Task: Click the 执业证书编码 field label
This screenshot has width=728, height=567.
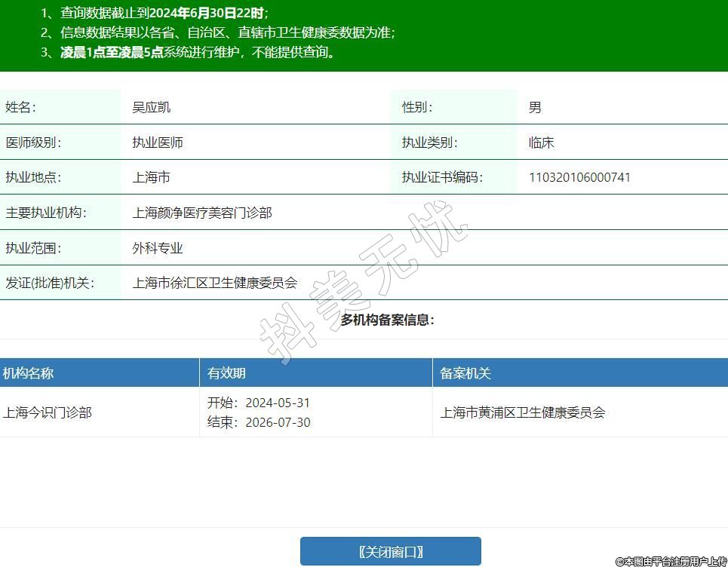Action: [x=442, y=177]
